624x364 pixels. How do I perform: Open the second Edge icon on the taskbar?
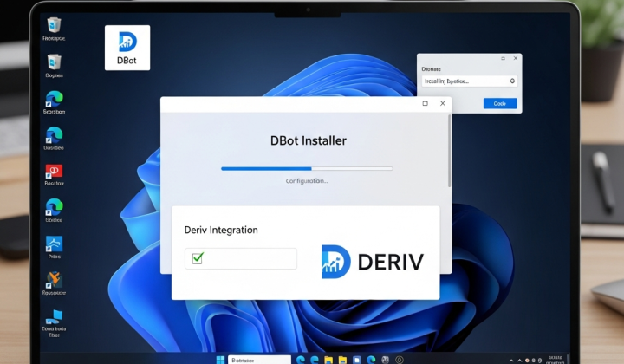pos(315,360)
